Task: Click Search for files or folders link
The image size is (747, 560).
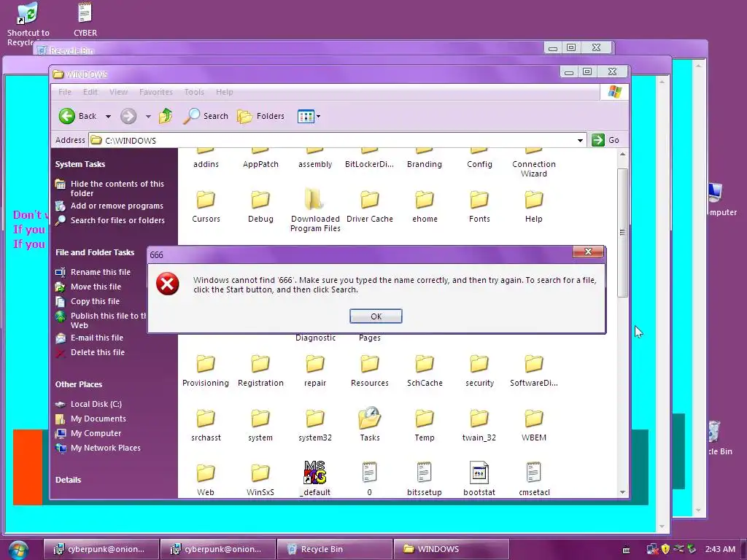Action: pos(117,220)
